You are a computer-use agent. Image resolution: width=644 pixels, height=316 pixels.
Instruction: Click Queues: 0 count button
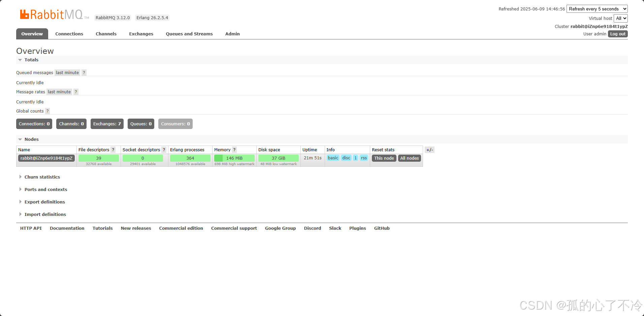(141, 124)
